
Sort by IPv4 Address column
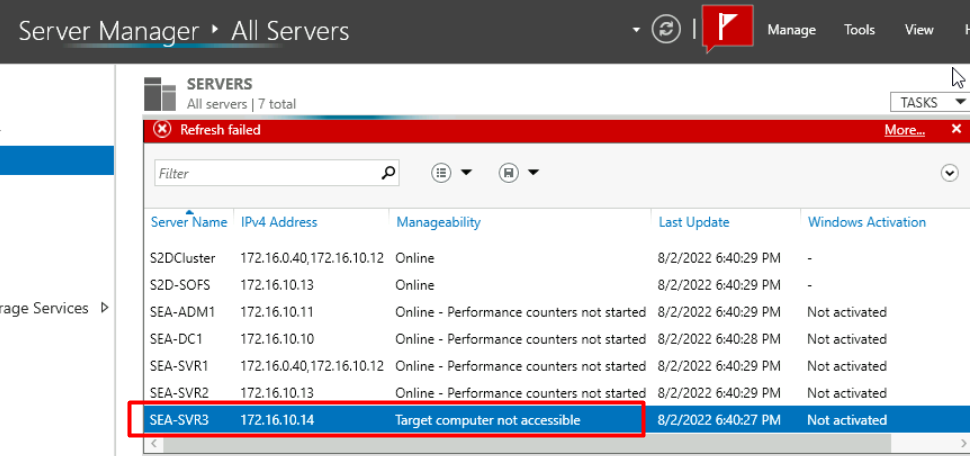point(279,222)
